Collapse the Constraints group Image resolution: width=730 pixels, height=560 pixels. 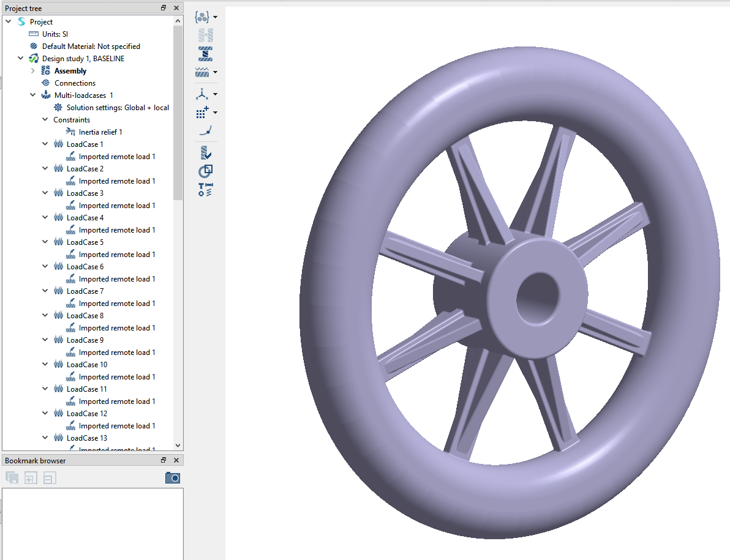tap(45, 120)
